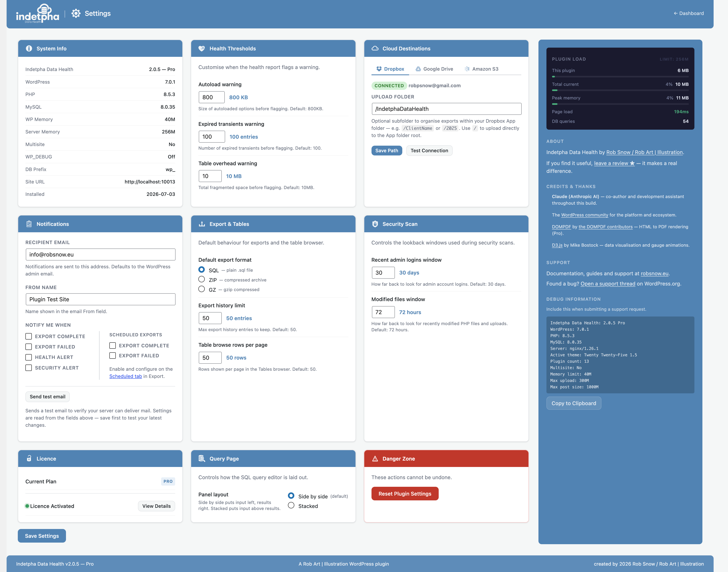The height and width of the screenshot is (572, 728).
Task: Click the Export & Tables download icon
Action: (202, 224)
